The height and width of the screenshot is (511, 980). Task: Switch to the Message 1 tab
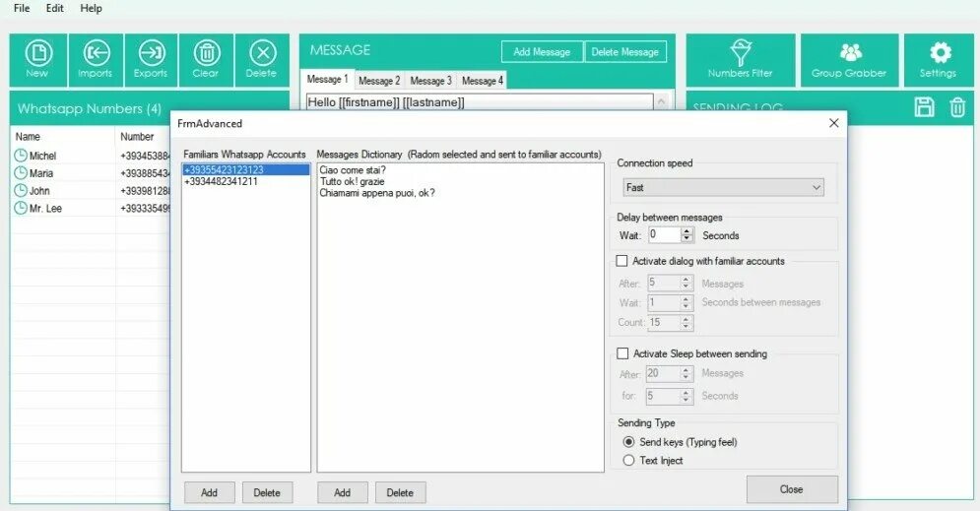328,80
